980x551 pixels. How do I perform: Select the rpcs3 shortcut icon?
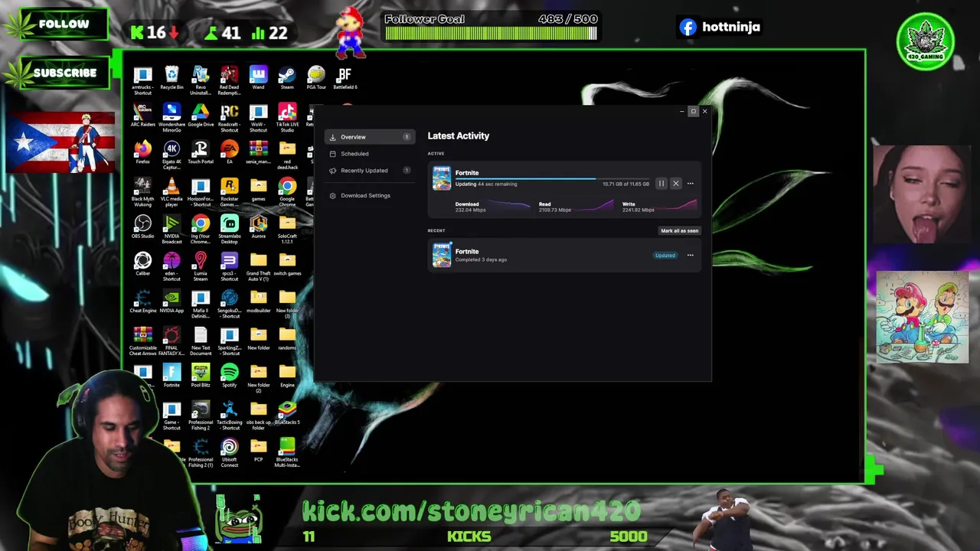(x=230, y=266)
